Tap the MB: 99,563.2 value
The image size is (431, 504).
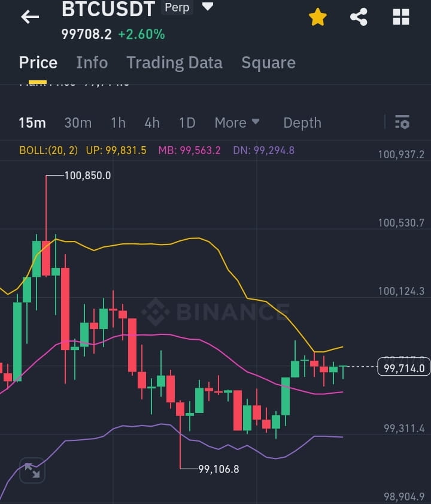190,150
